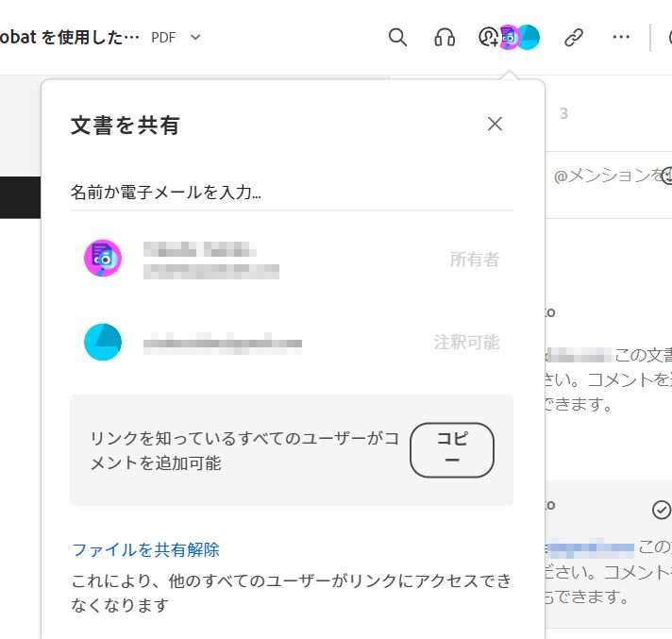Open the more options ellipsis menu
The width and height of the screenshot is (672, 639).
tap(621, 38)
